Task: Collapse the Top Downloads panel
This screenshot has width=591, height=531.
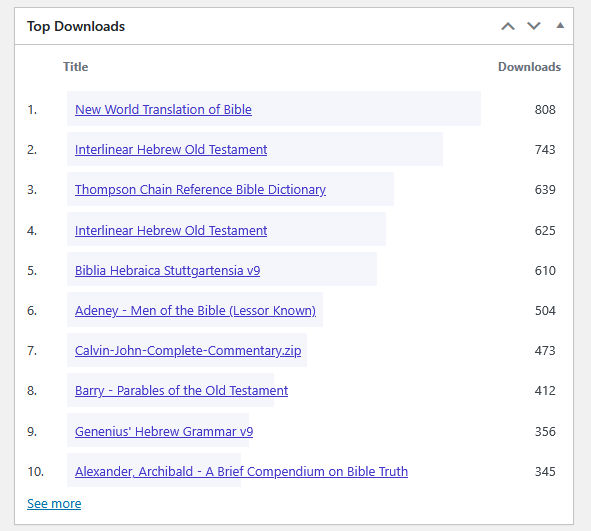Action: point(560,26)
